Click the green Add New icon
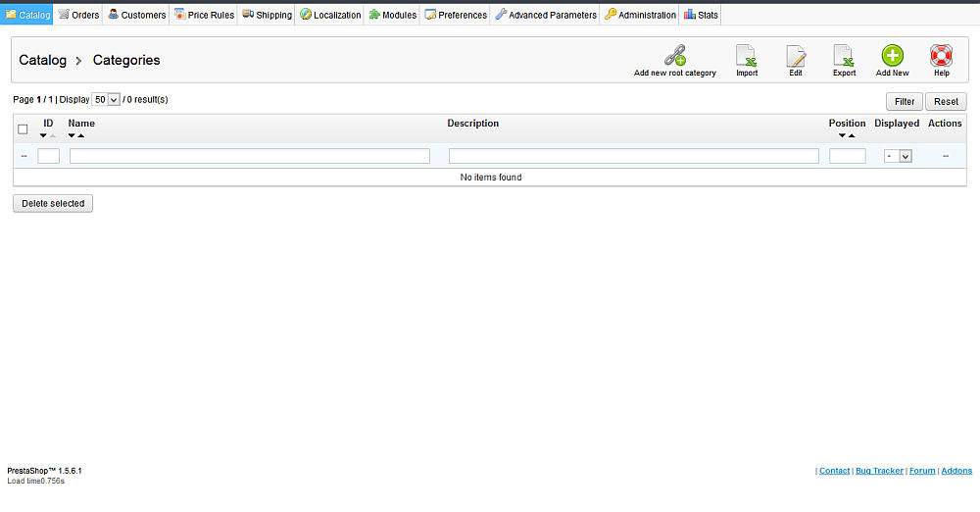The width and height of the screenshot is (980, 512). pyautogui.click(x=893, y=55)
